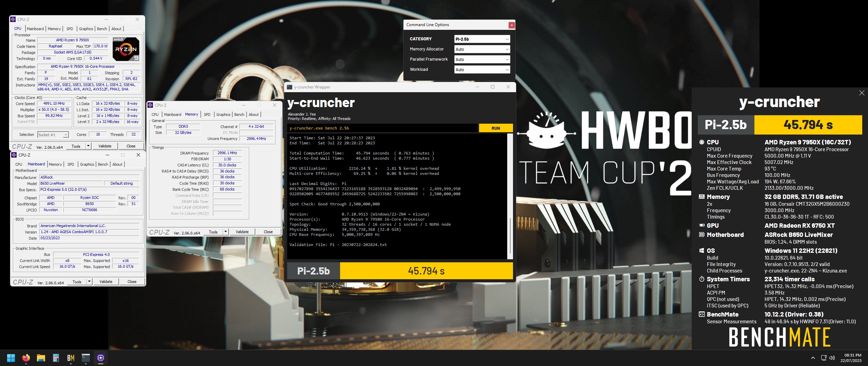This screenshot has width=868, height=366.
Task: Click the GPU icon in BenchMate panel
Action: [x=702, y=225]
